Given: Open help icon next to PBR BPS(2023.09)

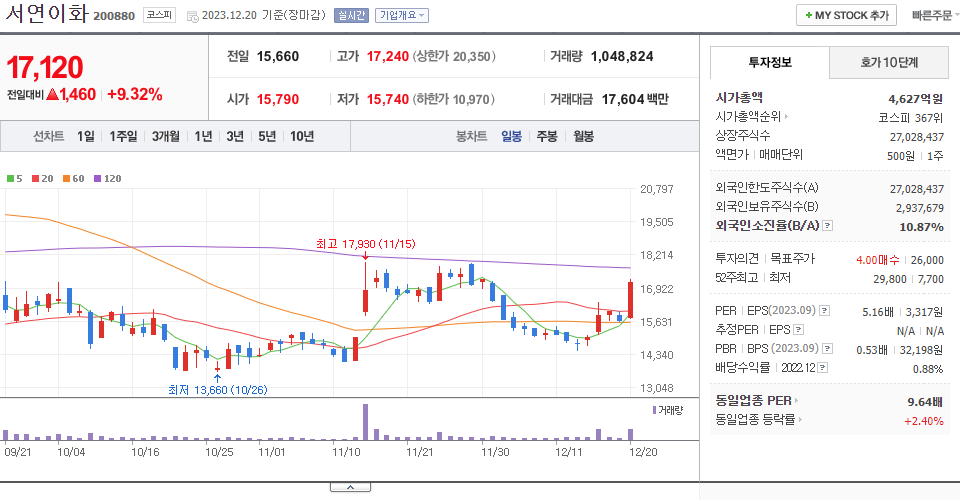Looking at the screenshot, I should coord(827,349).
